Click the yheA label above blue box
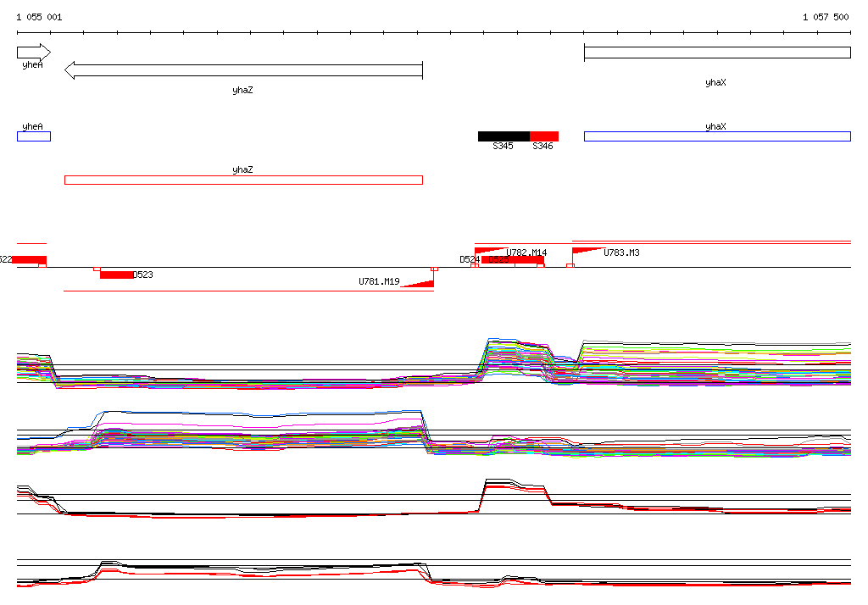 pos(33,126)
